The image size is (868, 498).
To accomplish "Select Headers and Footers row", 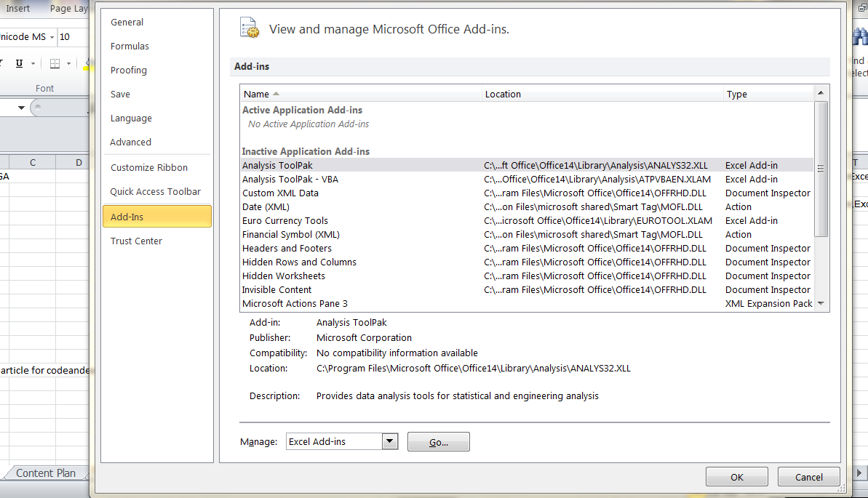I will click(527, 248).
